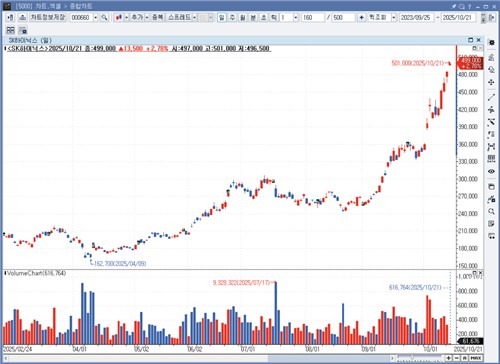Click the plus button beside the 500 field

tap(361, 17)
